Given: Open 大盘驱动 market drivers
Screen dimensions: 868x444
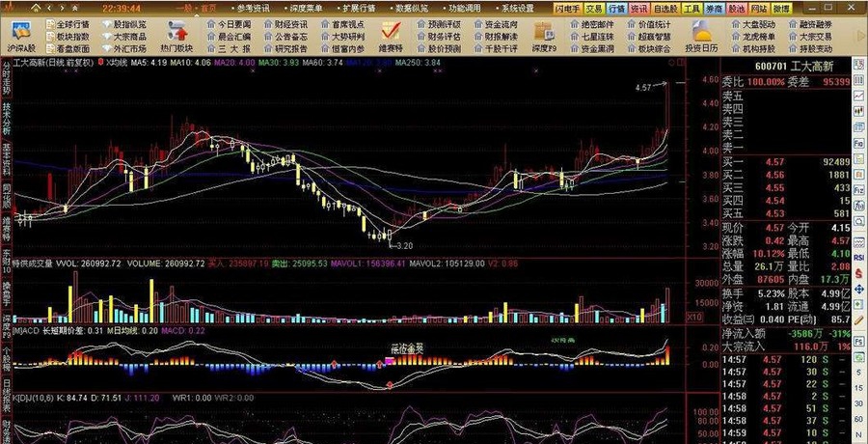Looking at the screenshot, I should tap(753, 25).
